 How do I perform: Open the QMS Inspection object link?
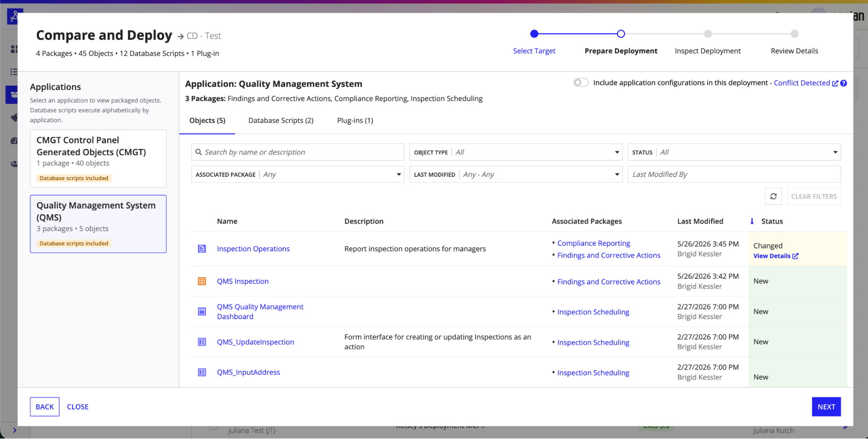[243, 281]
